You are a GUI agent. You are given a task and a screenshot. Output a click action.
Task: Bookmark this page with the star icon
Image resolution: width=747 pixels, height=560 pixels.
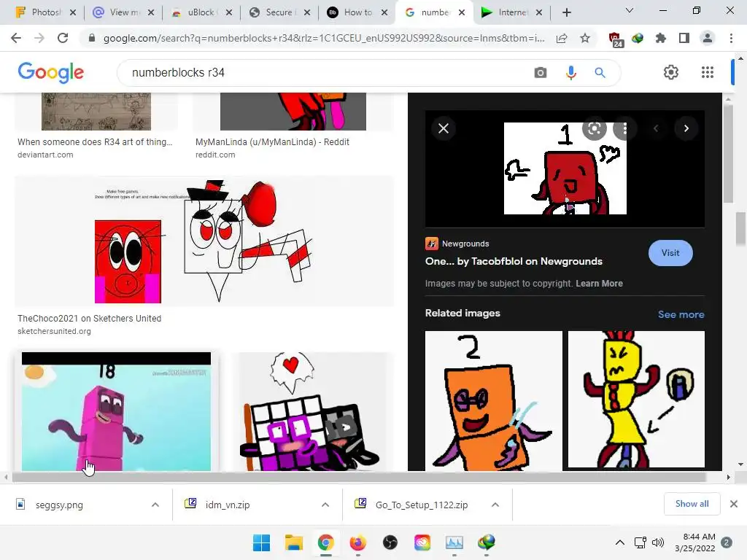click(x=585, y=38)
